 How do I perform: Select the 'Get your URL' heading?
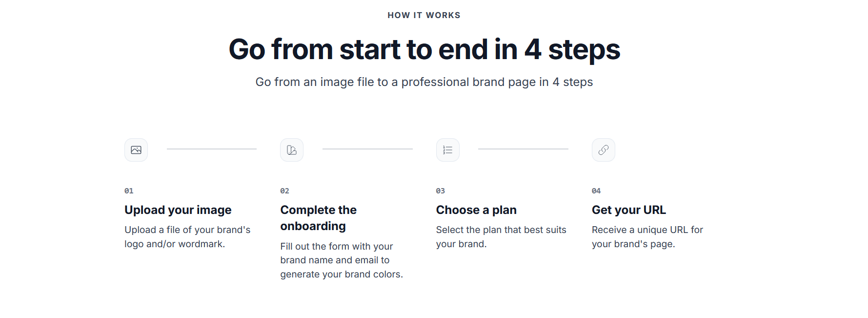tap(629, 210)
